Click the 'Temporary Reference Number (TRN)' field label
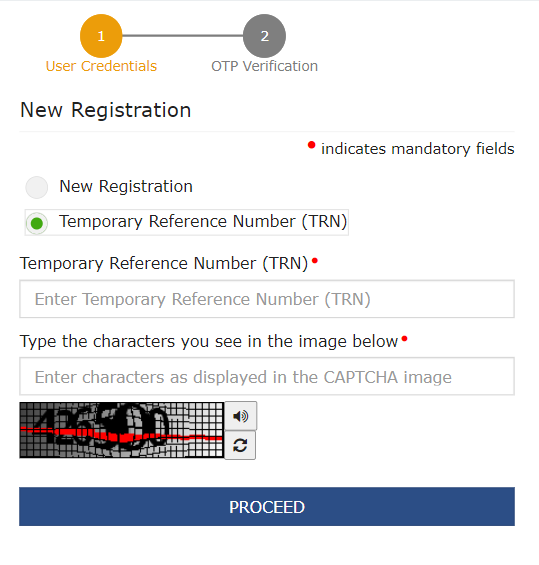This screenshot has height=565, width=539. point(164,263)
